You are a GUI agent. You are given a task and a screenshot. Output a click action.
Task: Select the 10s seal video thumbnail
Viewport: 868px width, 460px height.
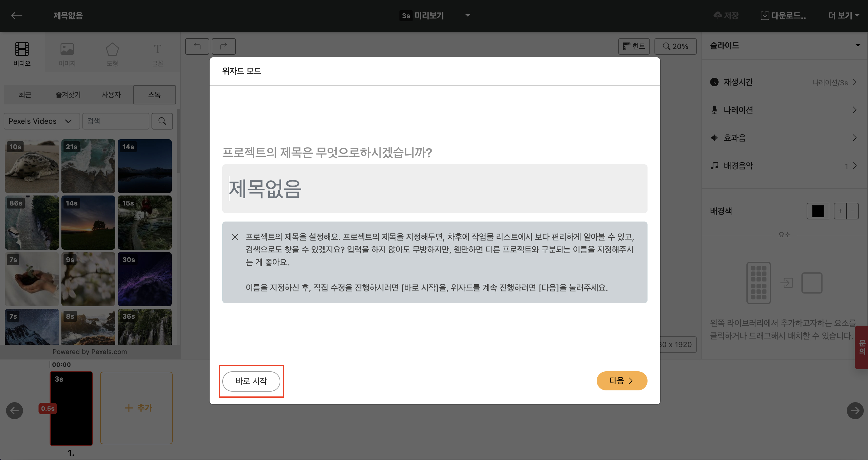(x=32, y=166)
